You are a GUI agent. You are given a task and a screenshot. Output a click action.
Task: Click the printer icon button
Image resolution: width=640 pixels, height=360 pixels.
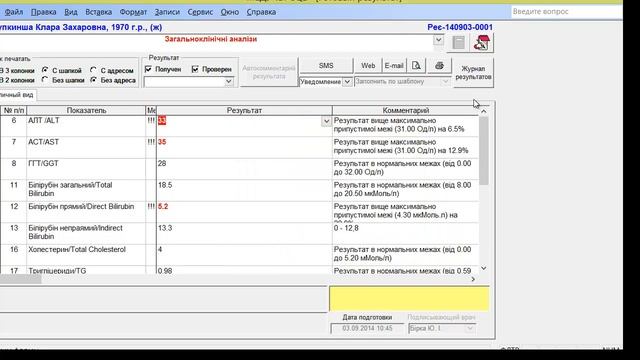tap(439, 65)
